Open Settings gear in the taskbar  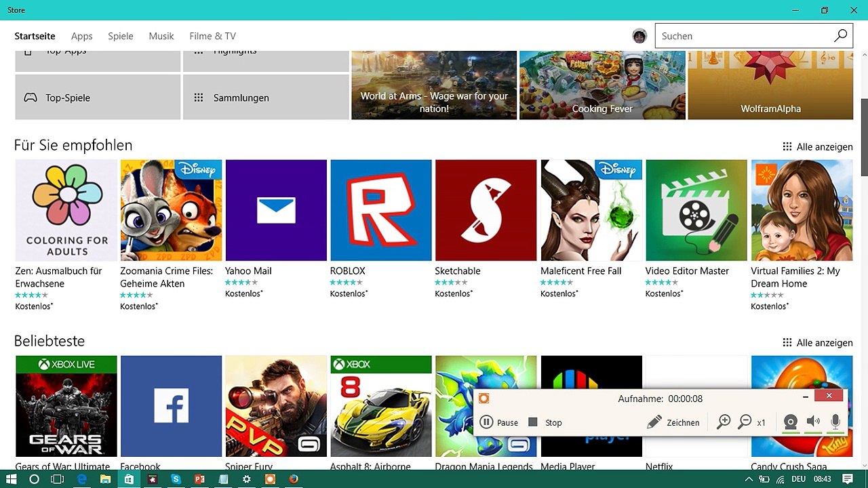coord(246,479)
